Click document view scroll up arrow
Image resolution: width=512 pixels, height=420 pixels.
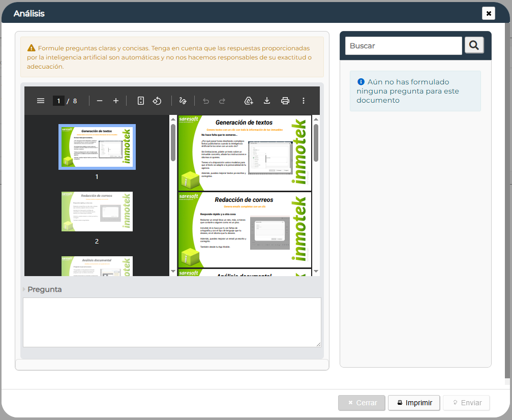316,119
